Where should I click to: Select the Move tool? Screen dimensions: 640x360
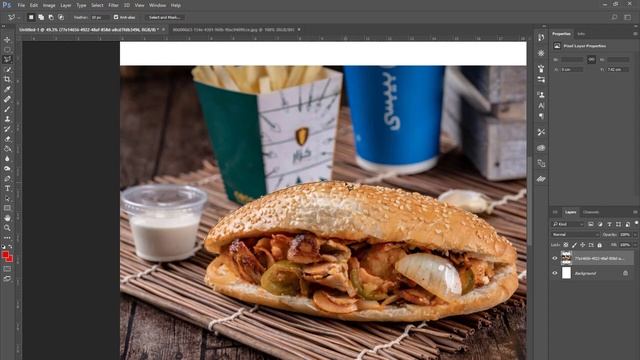[x=7, y=40]
